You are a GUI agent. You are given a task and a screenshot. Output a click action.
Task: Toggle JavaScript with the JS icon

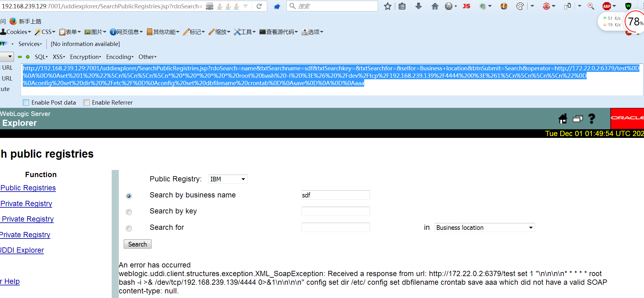pos(467,6)
